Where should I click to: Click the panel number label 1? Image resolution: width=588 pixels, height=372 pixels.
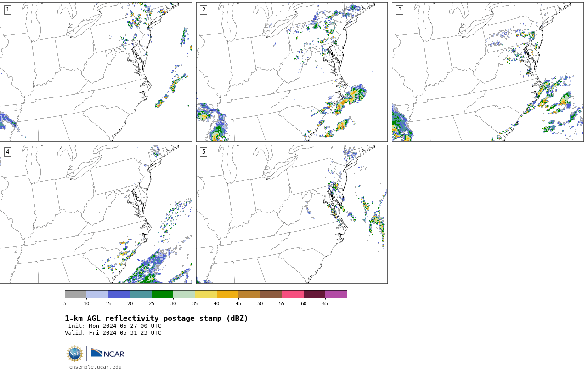pyautogui.click(x=7, y=10)
